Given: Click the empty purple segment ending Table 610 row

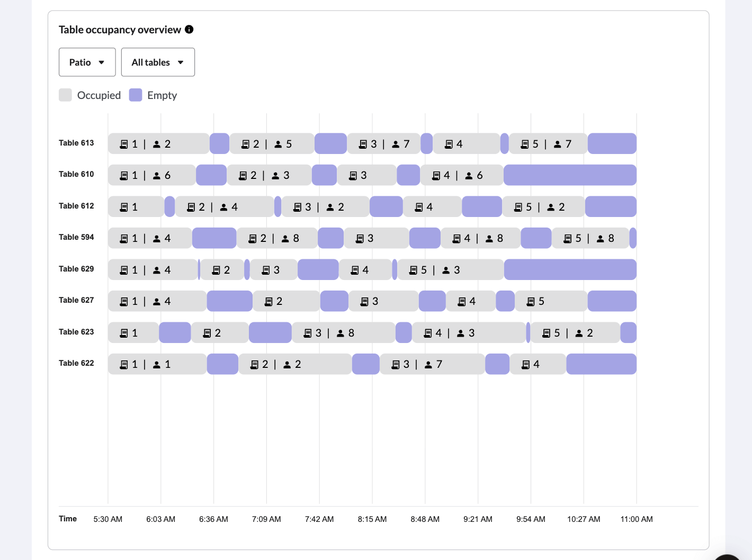Looking at the screenshot, I should pyautogui.click(x=570, y=175).
